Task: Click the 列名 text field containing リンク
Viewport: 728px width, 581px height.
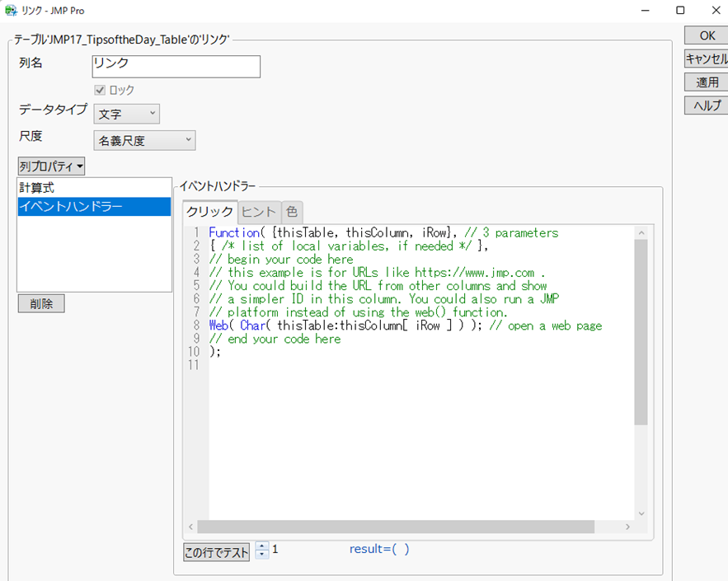Action: (x=176, y=67)
